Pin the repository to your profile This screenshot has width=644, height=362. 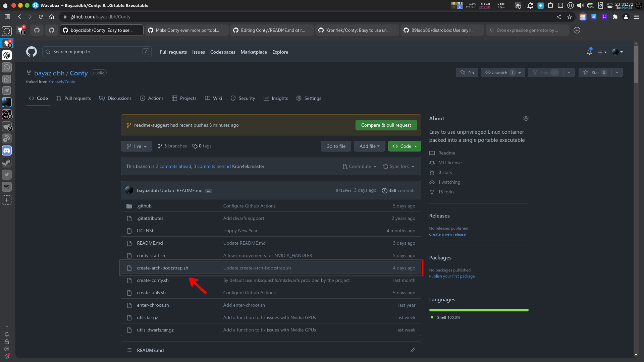click(467, 72)
